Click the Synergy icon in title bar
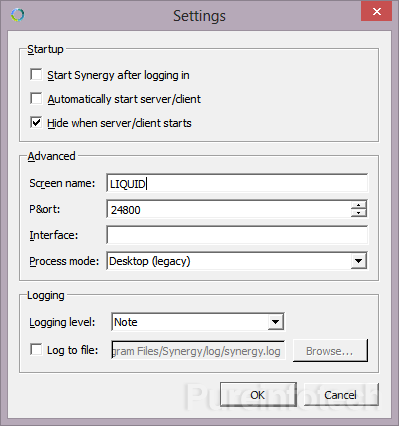399x426 pixels. [x=17, y=15]
